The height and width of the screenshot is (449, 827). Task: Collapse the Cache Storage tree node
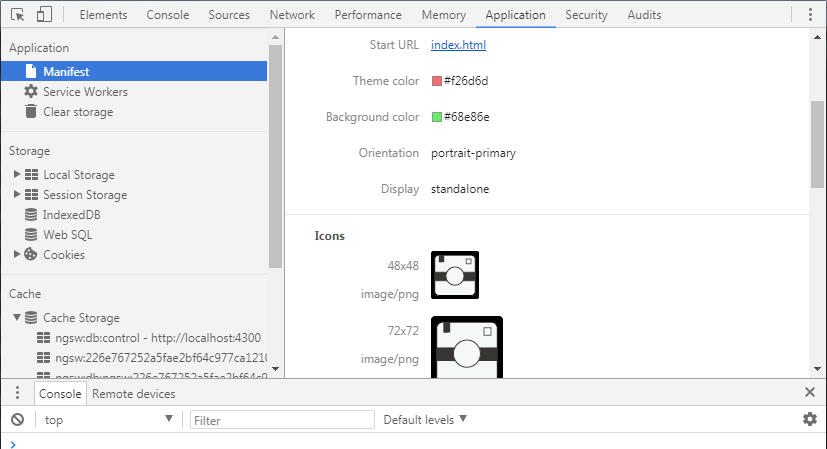[17, 318]
